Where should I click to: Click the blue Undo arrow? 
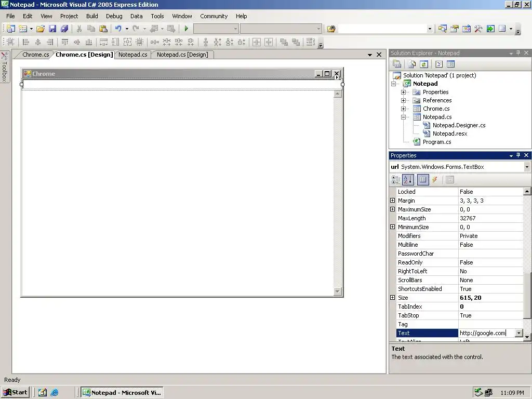(118, 29)
